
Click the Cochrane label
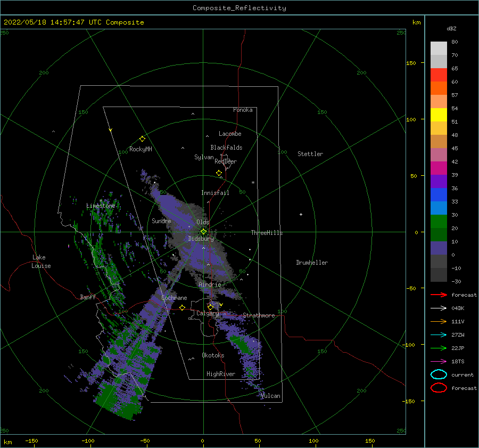pyautogui.click(x=174, y=298)
